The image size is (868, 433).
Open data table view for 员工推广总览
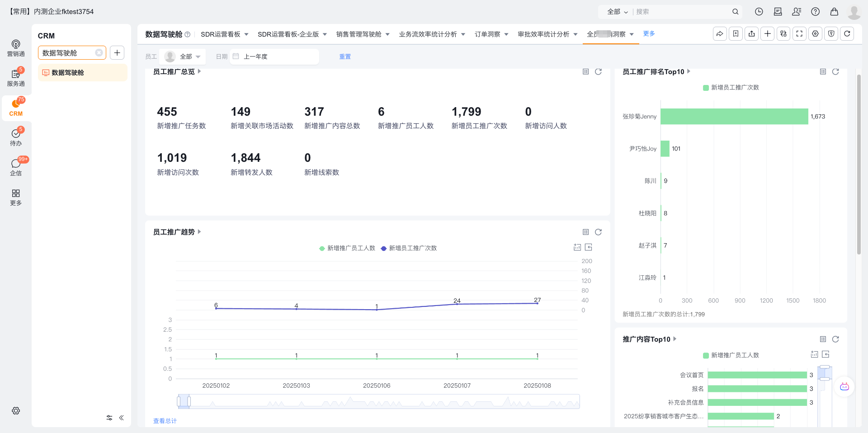click(585, 72)
